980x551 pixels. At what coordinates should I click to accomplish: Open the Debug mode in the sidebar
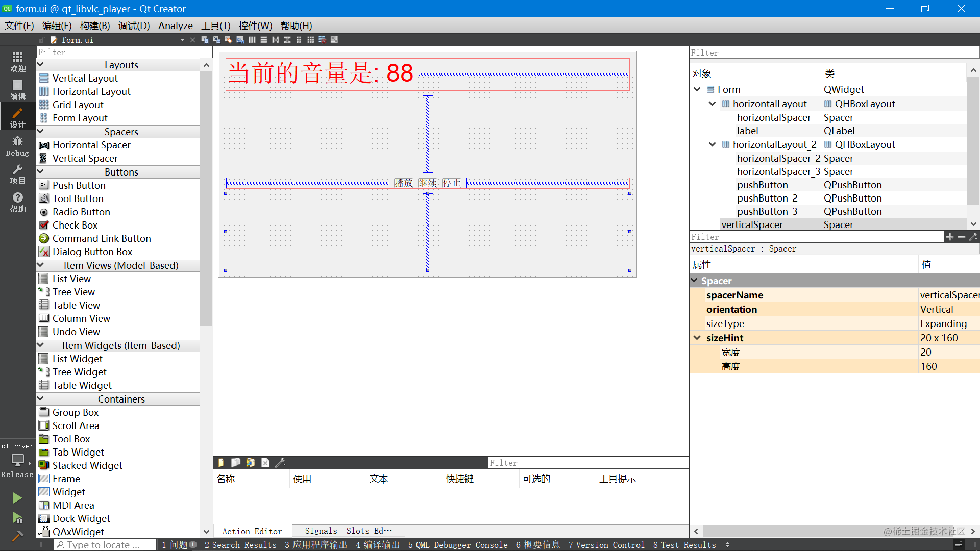(x=17, y=146)
